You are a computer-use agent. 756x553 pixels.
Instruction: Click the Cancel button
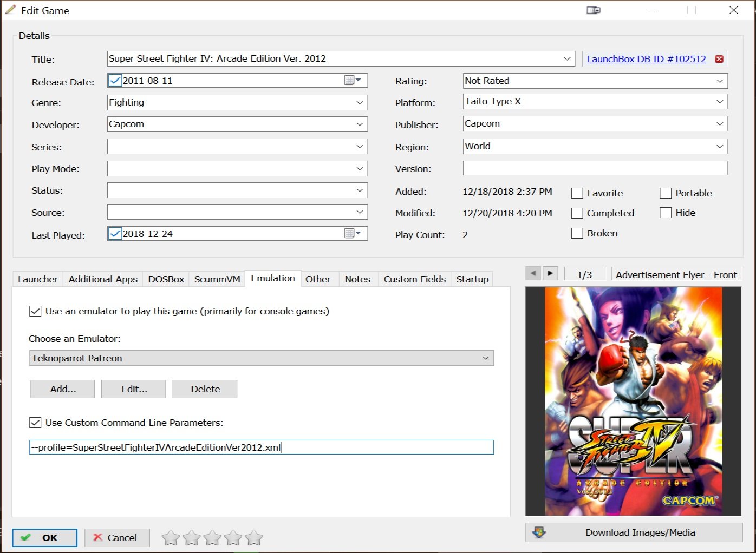tap(117, 538)
